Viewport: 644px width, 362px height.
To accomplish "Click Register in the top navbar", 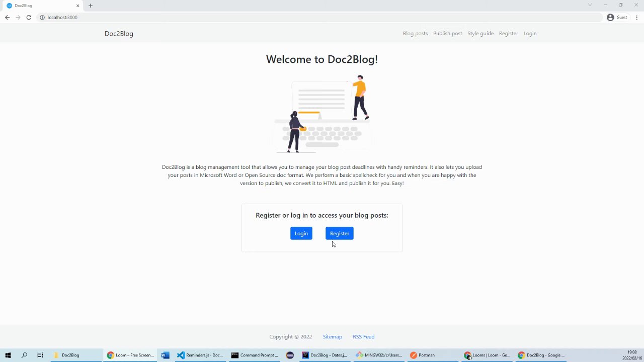I will pos(508,33).
